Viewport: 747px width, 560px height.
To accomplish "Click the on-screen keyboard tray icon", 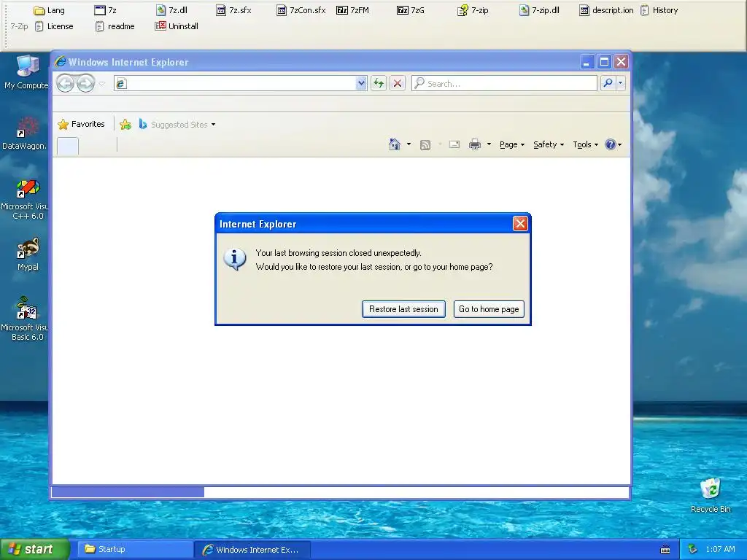I will pos(665,550).
